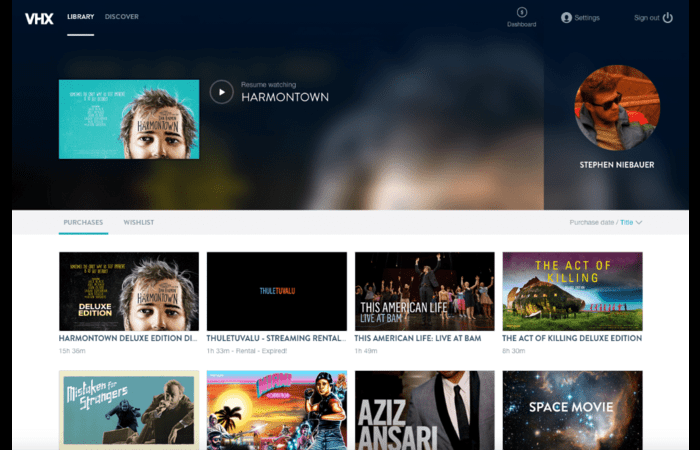The width and height of the screenshot is (700, 450).
Task: Click the HARMONTOWN resume watching title
Action: click(285, 97)
